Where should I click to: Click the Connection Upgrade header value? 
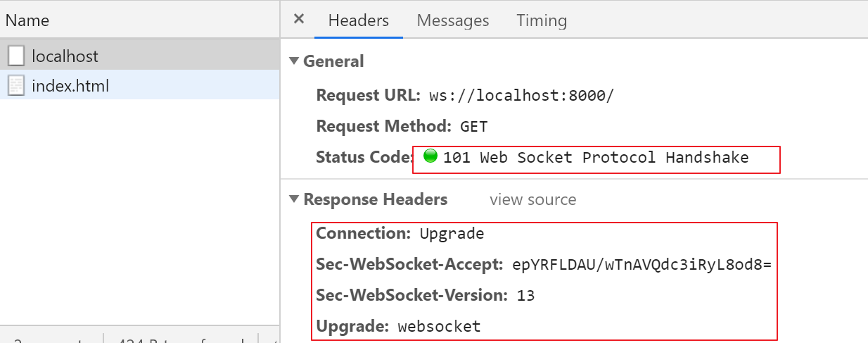pos(452,233)
